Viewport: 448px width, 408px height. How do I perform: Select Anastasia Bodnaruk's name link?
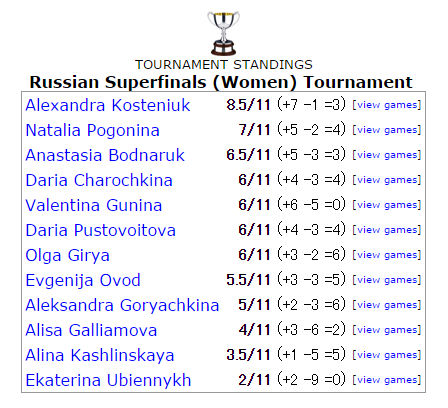(105, 155)
